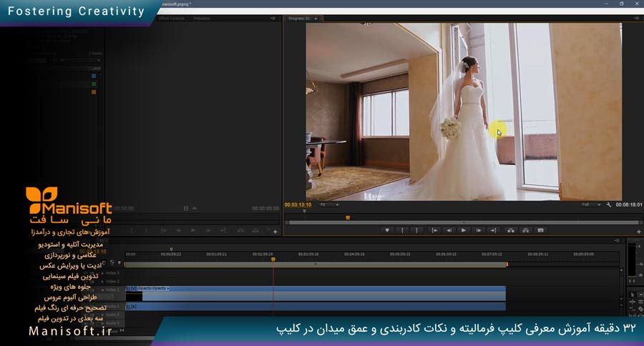The width and height of the screenshot is (644, 346).
Task: Open Program monitor settings wrench
Action: tap(609, 204)
